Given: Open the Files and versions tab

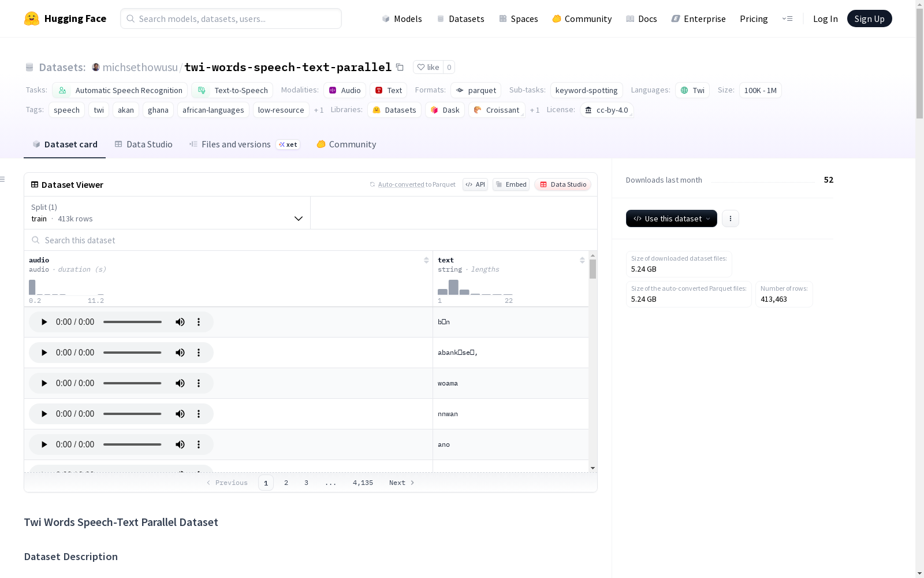Looking at the screenshot, I should click(x=244, y=144).
